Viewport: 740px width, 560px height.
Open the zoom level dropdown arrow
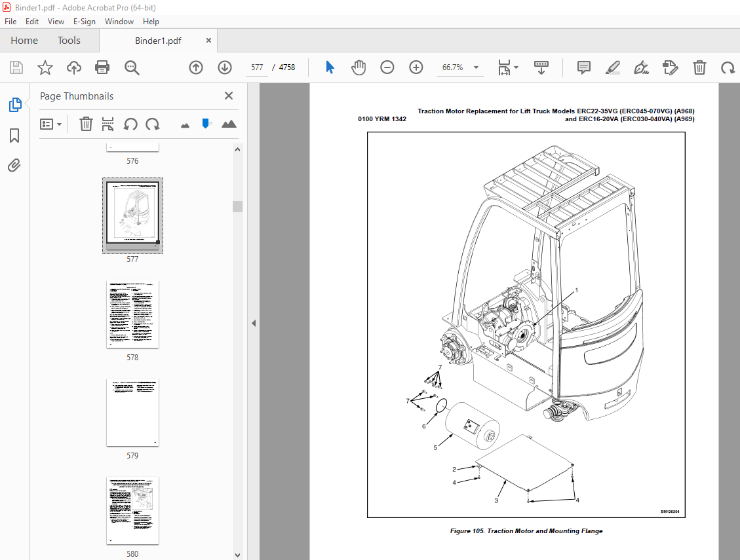477,67
